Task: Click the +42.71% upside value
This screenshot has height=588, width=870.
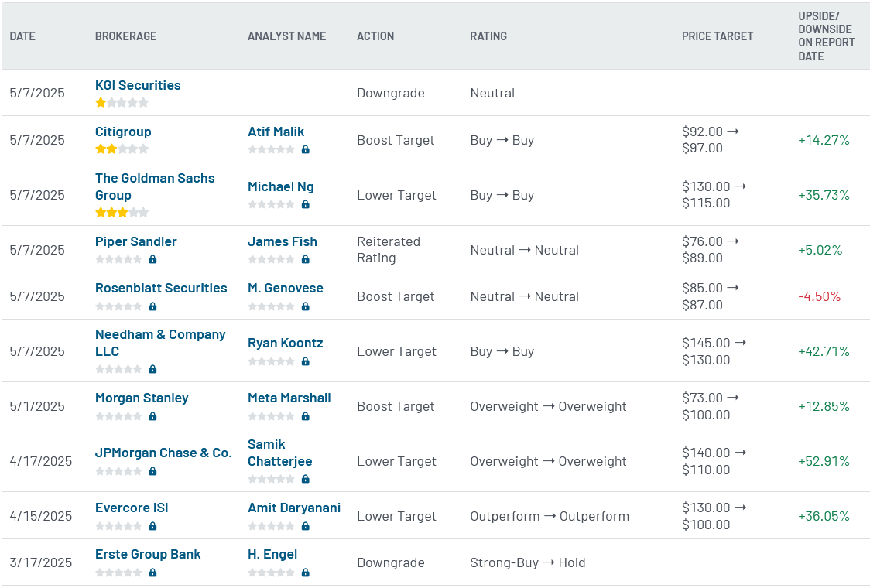Action: point(824,352)
